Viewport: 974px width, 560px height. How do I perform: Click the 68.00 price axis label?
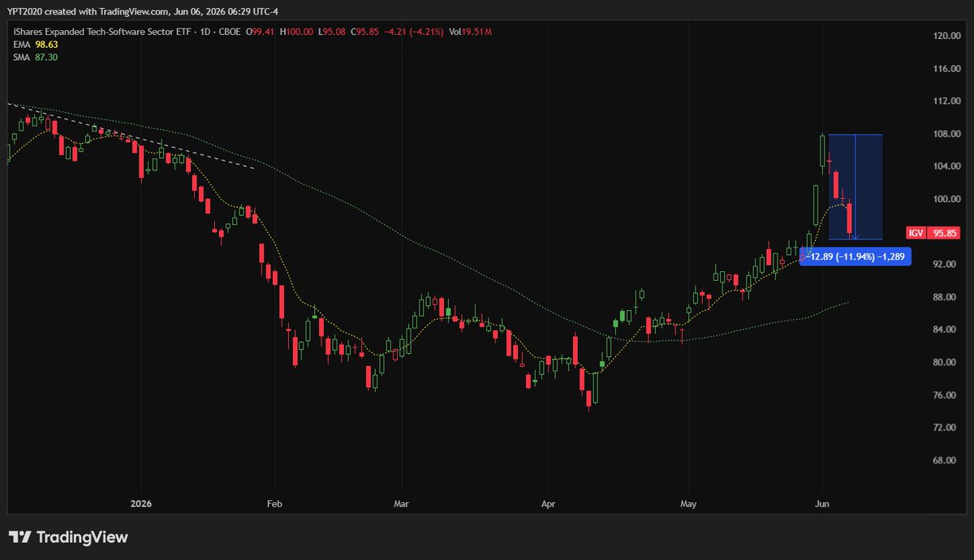tap(943, 460)
